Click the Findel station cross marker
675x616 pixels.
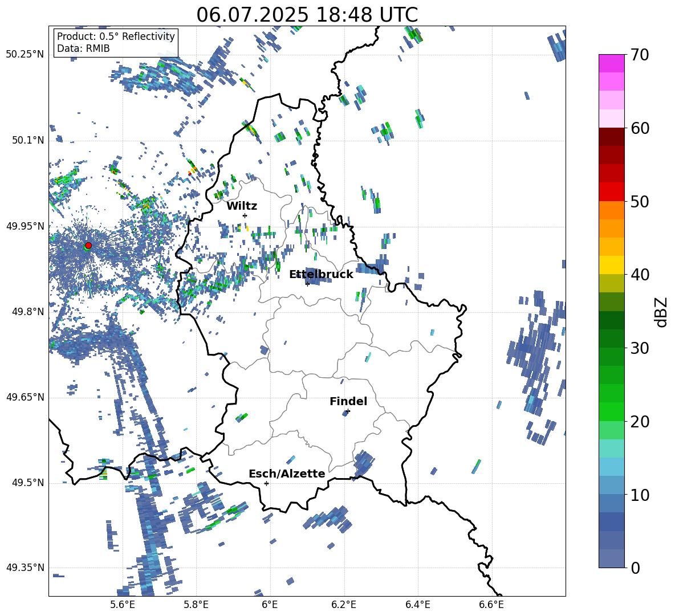click(348, 411)
